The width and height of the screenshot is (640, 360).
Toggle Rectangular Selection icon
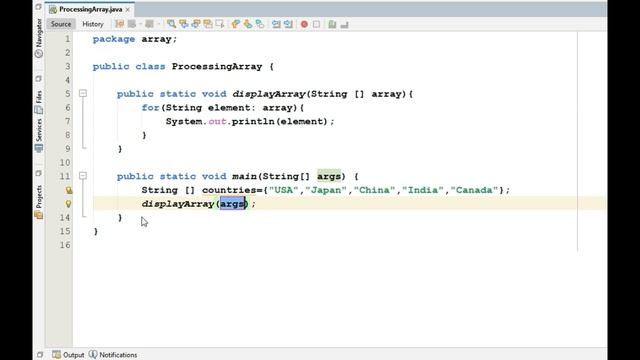pos(220,24)
